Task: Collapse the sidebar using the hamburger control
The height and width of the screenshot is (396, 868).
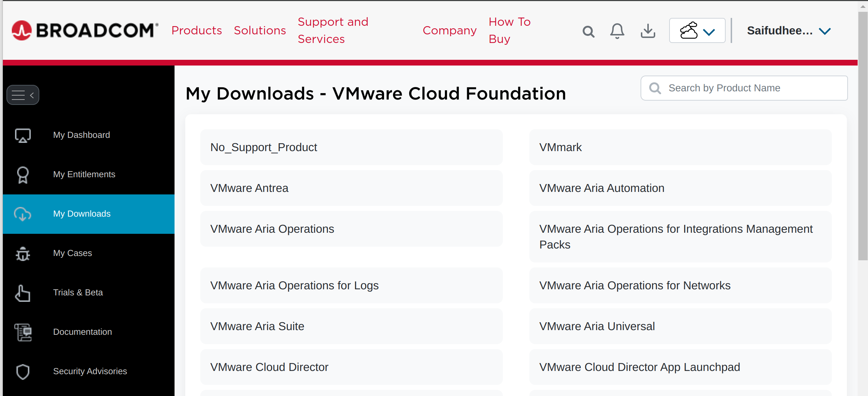Action: pyautogui.click(x=23, y=95)
